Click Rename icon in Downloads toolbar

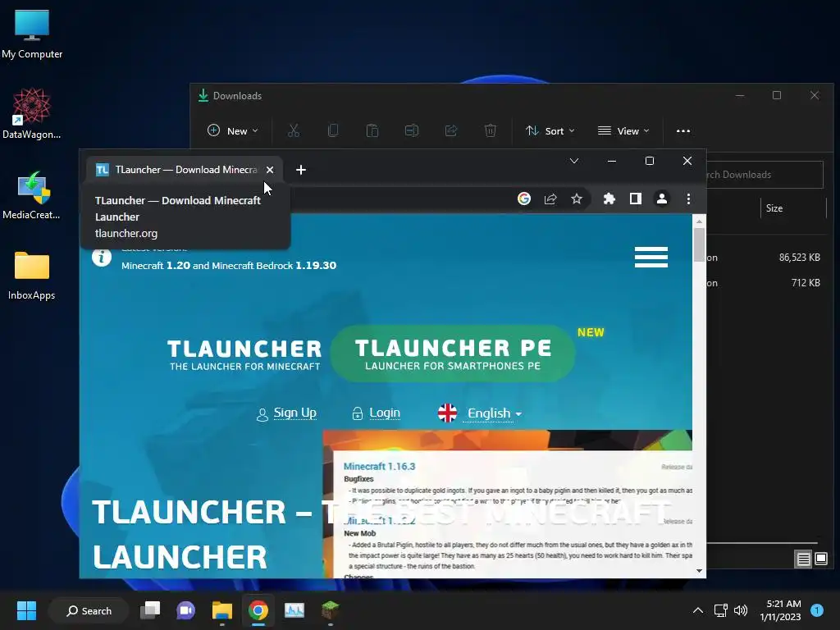412,130
